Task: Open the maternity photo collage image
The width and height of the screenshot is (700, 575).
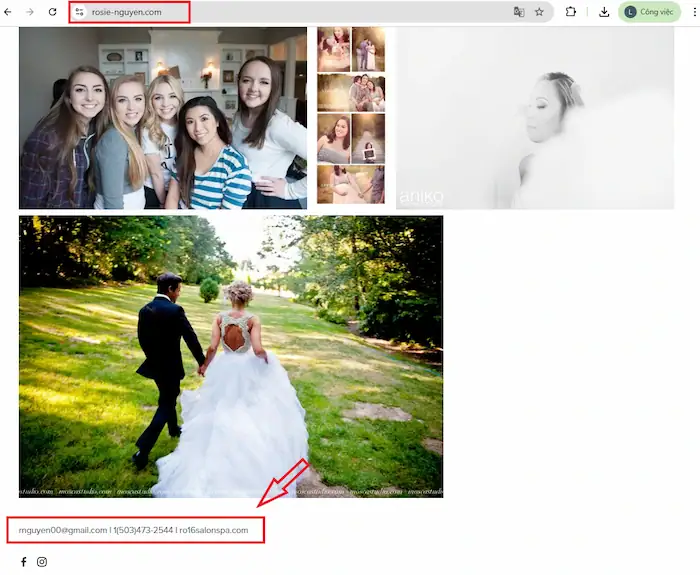Action: (351, 115)
